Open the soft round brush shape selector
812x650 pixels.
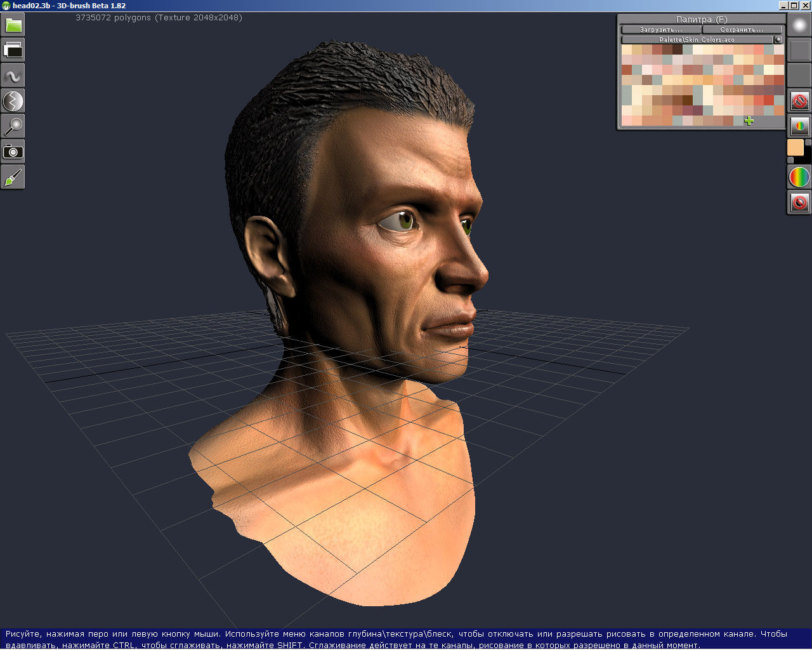[799, 25]
